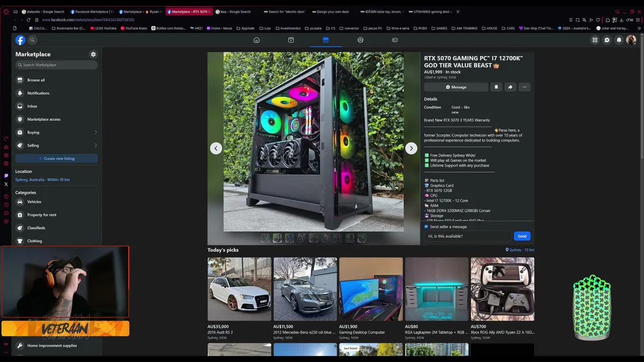Open the X icon in the browser sidebar
The width and height of the screenshot is (644, 362).
tap(6, 184)
